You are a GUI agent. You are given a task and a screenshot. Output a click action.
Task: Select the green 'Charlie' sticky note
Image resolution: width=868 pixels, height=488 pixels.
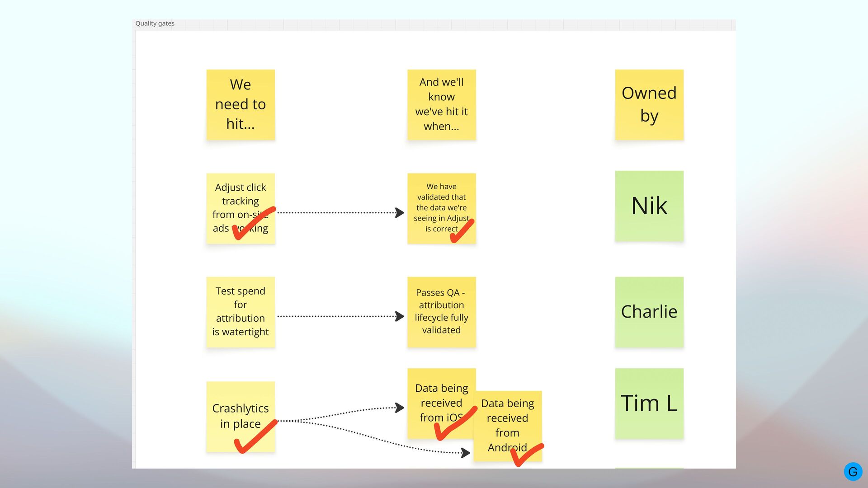click(x=649, y=312)
